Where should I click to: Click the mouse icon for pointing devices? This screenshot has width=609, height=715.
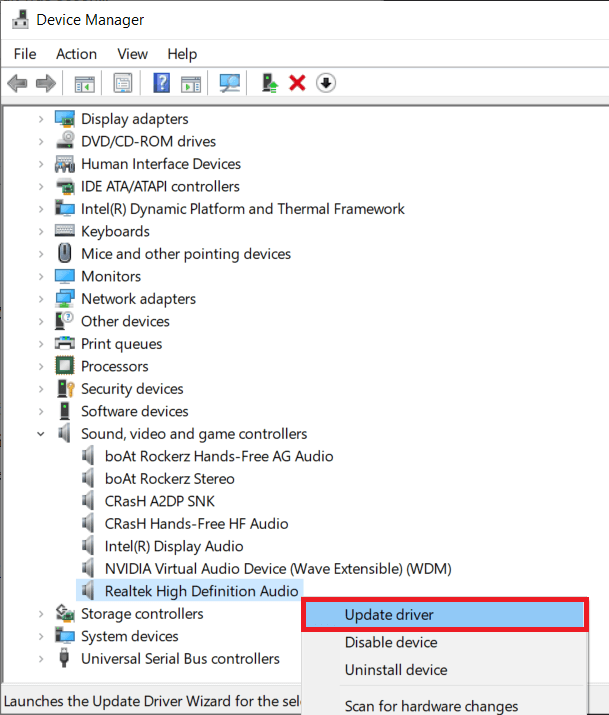pos(65,253)
